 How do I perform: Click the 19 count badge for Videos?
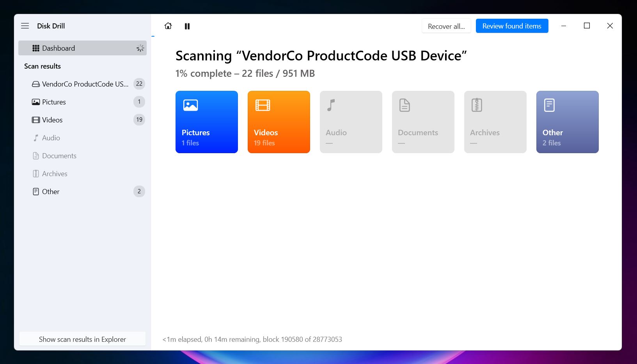click(x=139, y=120)
